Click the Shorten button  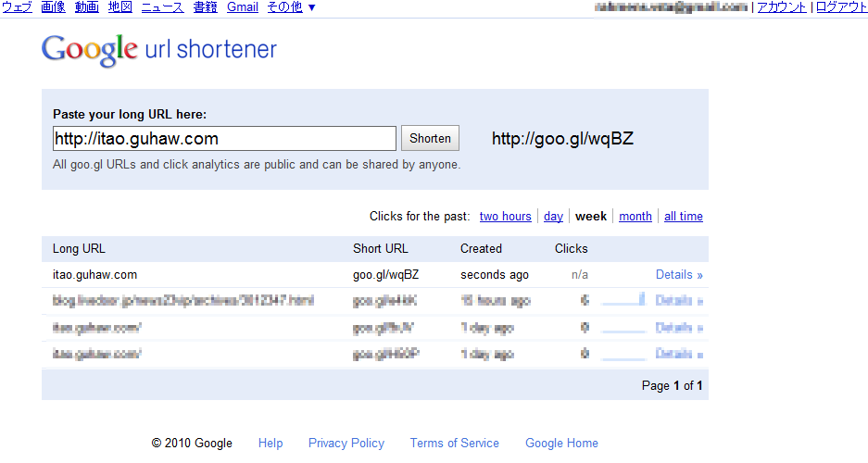point(430,138)
